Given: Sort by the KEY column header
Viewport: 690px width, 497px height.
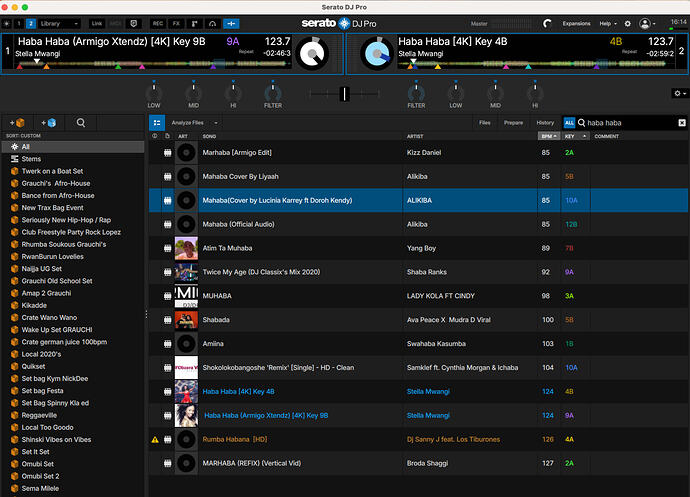Looking at the screenshot, I should click(x=575, y=136).
